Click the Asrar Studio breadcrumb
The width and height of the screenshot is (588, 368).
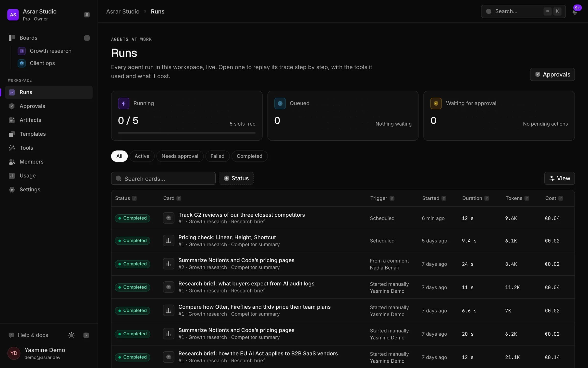click(x=123, y=12)
